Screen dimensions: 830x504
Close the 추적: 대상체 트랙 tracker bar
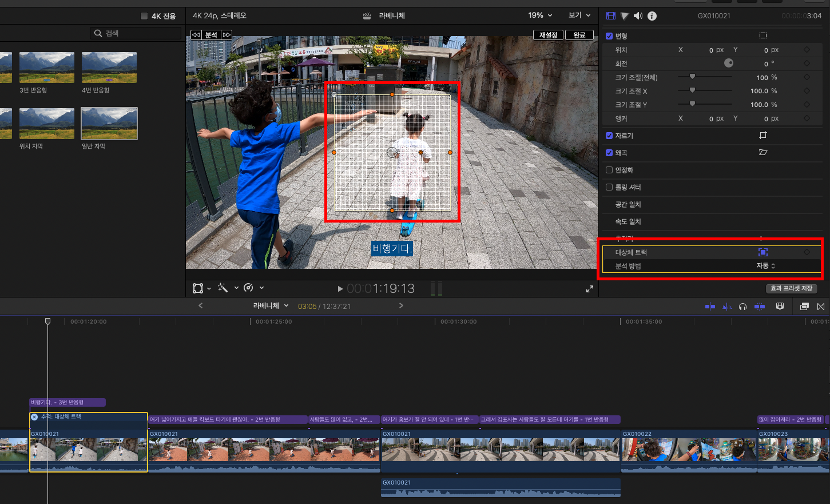point(34,417)
